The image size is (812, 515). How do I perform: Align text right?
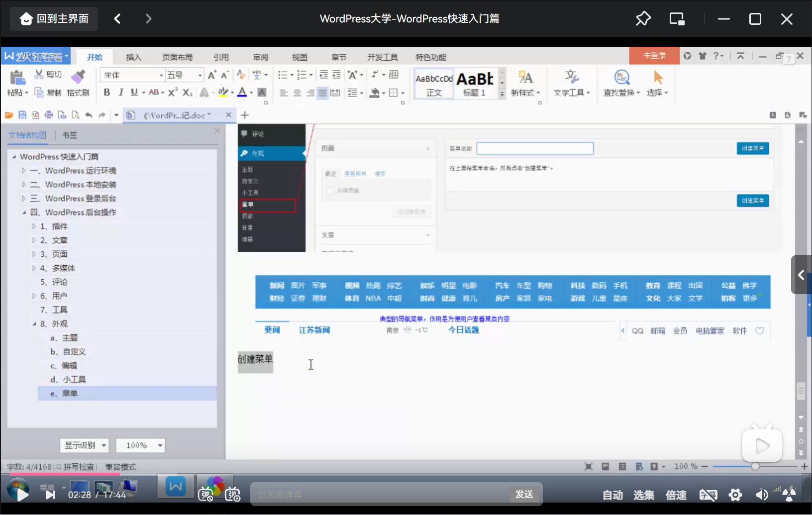[x=310, y=93]
